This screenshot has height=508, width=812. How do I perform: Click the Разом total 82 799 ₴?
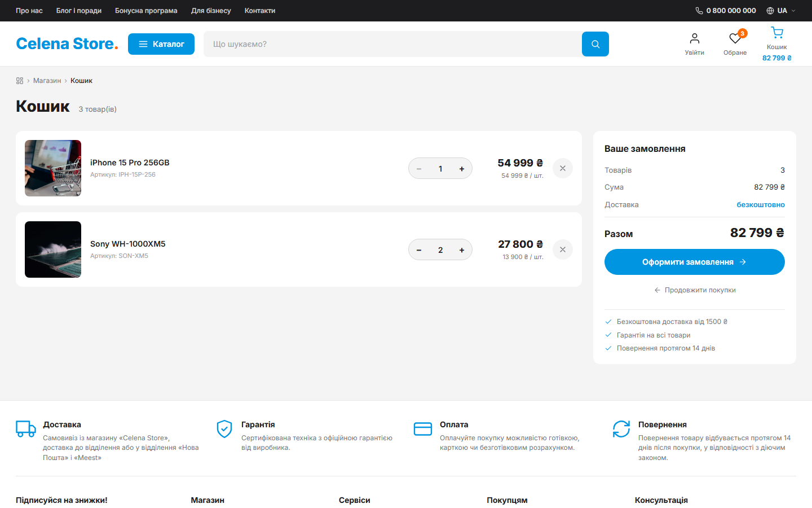tap(757, 233)
